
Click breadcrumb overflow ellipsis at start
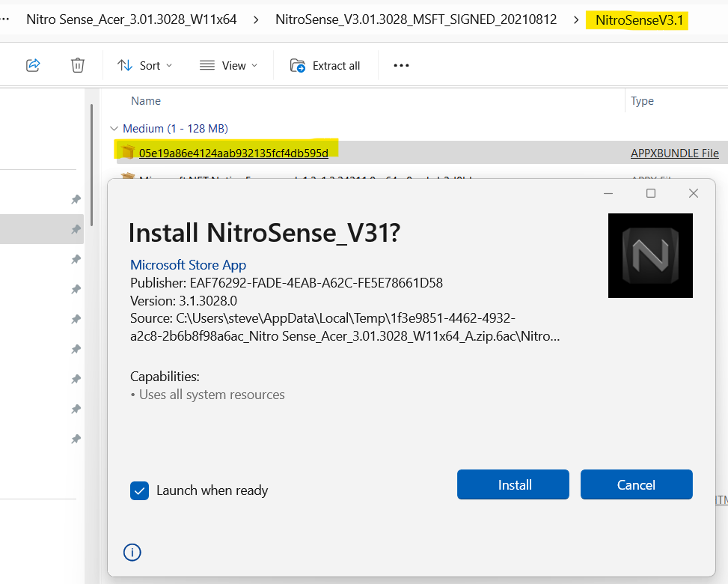(x=4, y=19)
